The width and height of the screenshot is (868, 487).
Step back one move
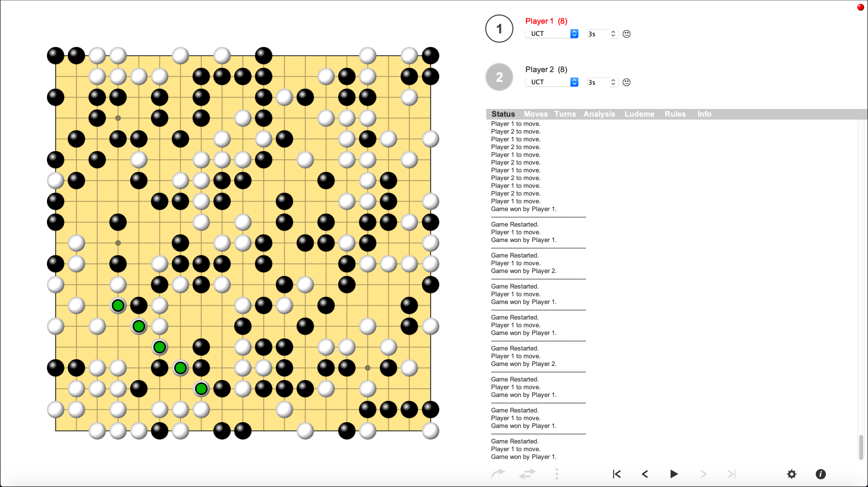pyautogui.click(x=645, y=474)
